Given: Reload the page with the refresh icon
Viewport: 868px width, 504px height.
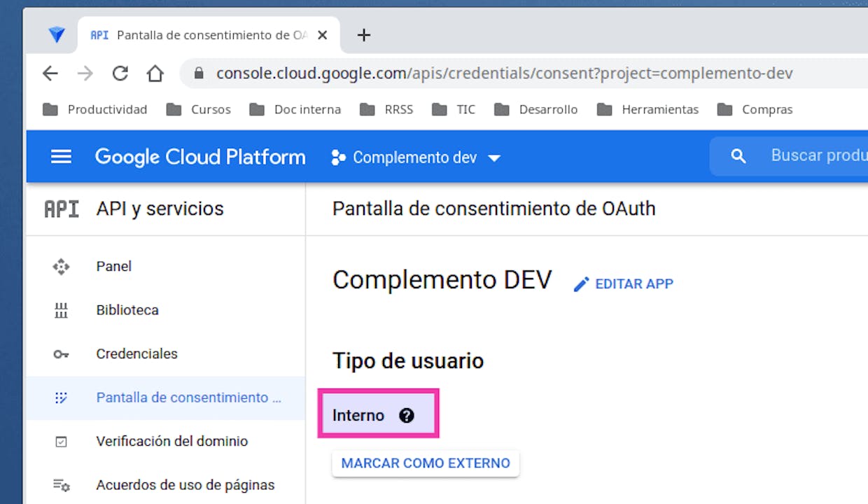Looking at the screenshot, I should (x=120, y=73).
